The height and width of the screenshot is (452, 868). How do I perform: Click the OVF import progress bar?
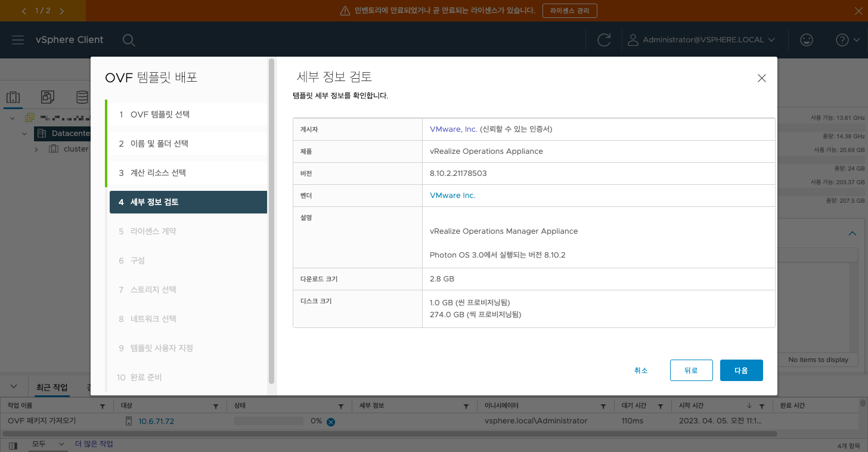click(269, 421)
